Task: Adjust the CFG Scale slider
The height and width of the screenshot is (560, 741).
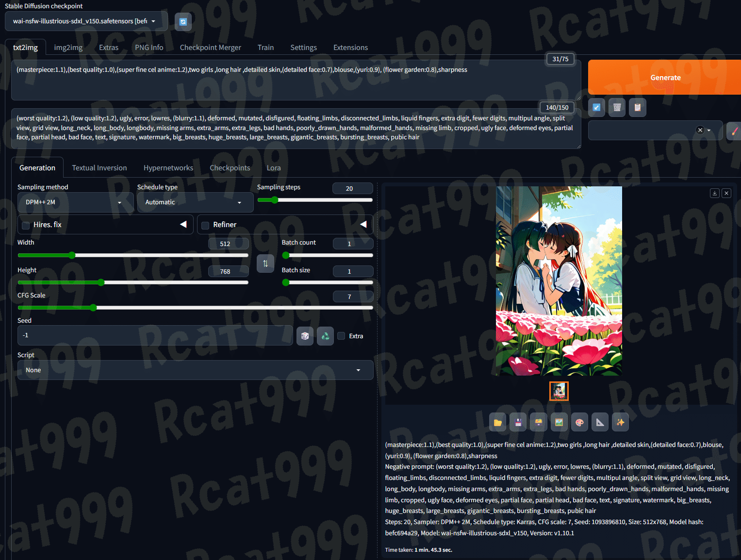Action: click(196, 308)
